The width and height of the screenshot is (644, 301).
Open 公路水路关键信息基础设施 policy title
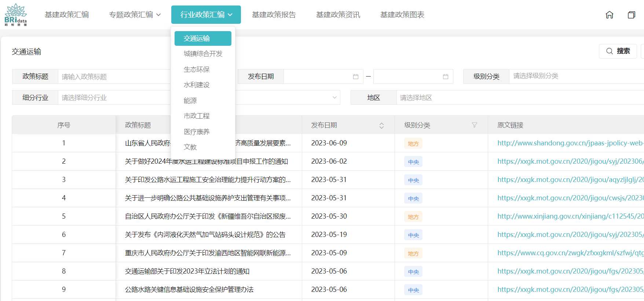tap(189, 290)
